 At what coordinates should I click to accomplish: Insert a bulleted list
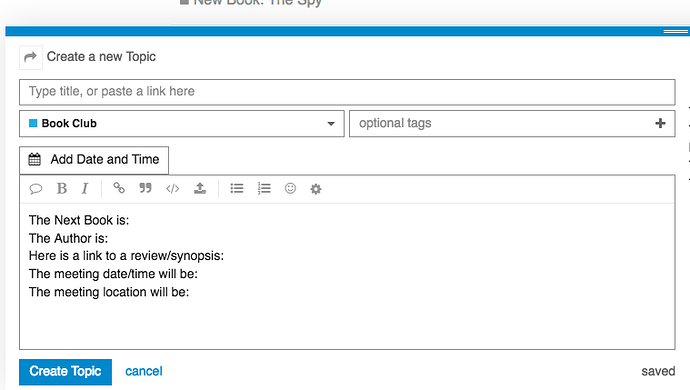tap(237, 188)
